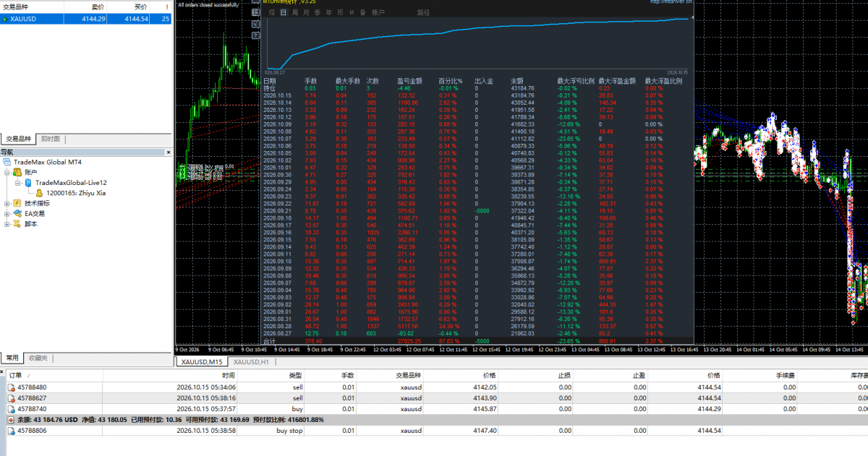This screenshot has height=456, width=868.
Task: Open the 账户 view in MTDriver panel
Action: pyautogui.click(x=378, y=13)
